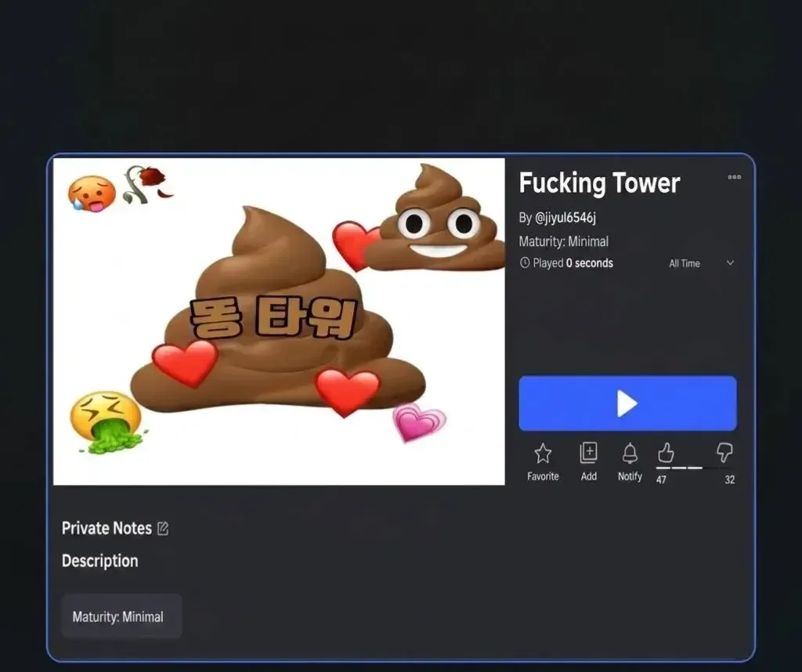Edit Private Notes via pencil icon
Screen dimensions: 802x672
(163, 529)
